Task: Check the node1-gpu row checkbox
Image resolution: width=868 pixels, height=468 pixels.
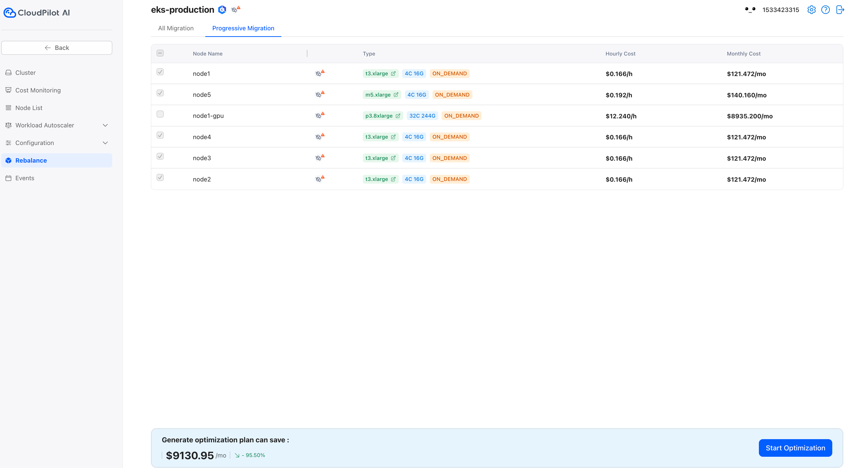Action: [x=160, y=114]
